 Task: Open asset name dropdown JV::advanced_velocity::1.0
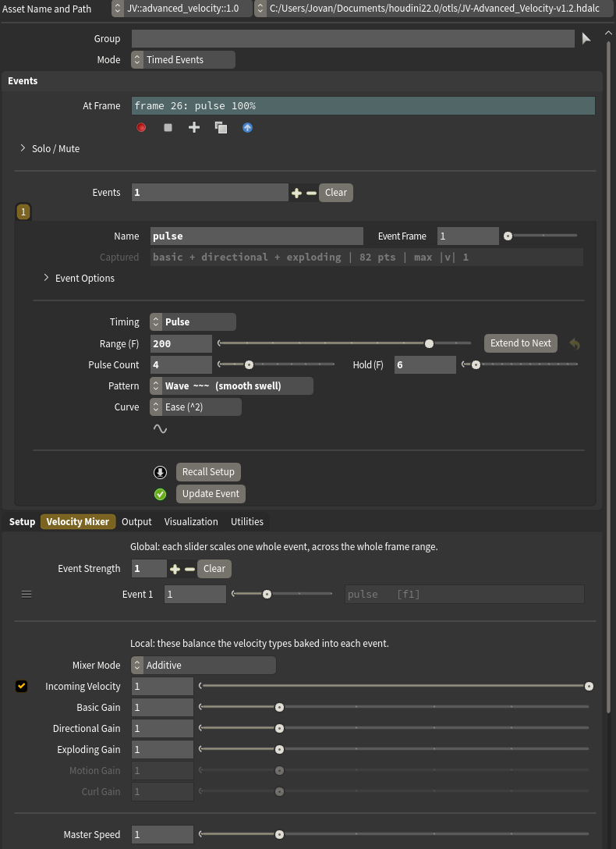coord(182,9)
